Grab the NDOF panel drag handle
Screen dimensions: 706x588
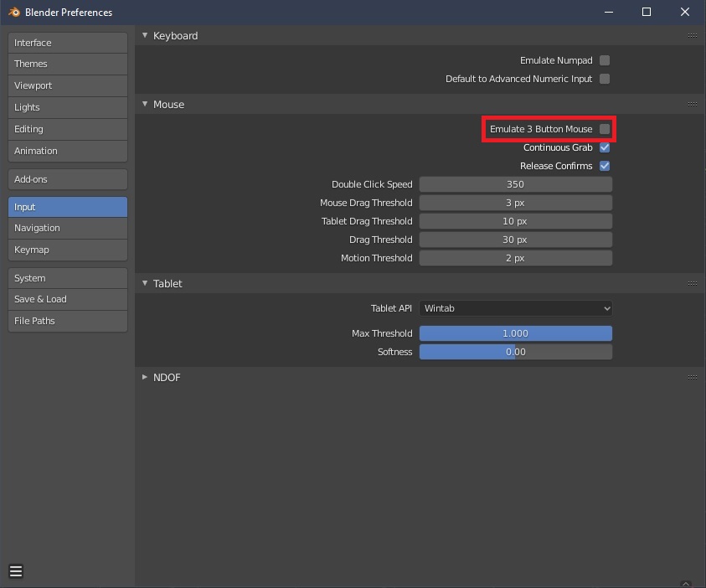693,377
